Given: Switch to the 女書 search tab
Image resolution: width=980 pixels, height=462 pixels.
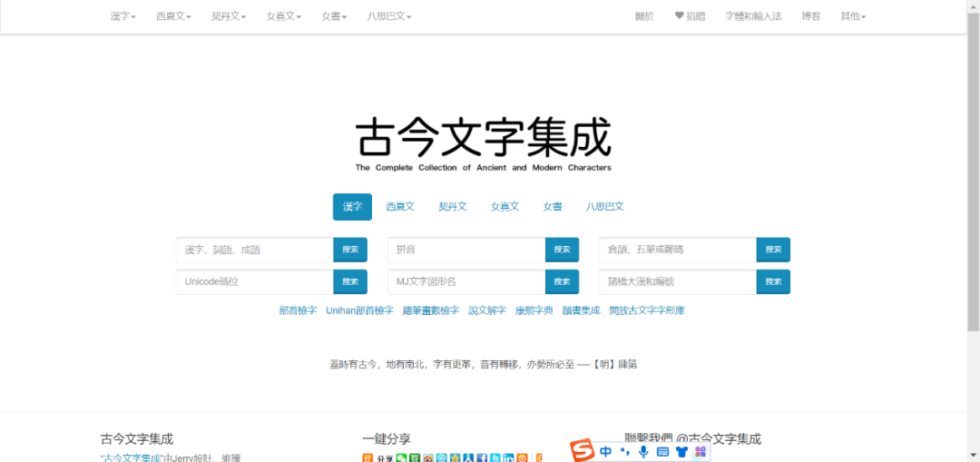Looking at the screenshot, I should pyautogui.click(x=553, y=207).
